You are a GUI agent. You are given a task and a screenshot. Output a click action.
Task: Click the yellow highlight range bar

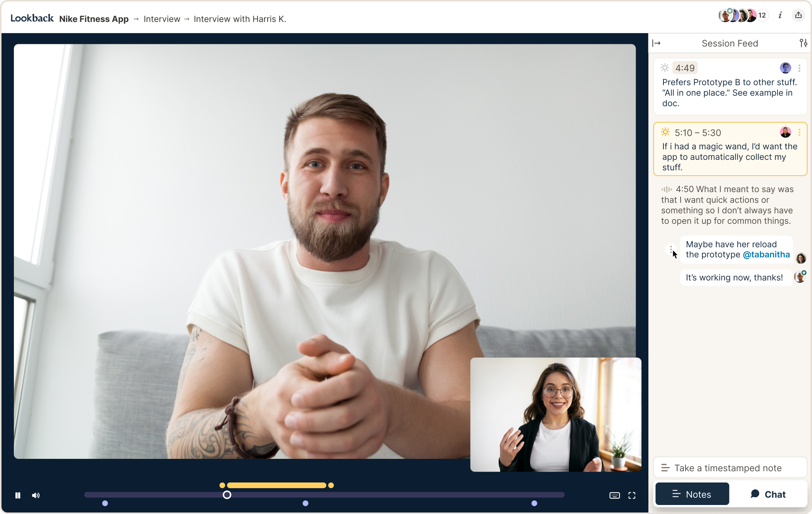pos(277,485)
